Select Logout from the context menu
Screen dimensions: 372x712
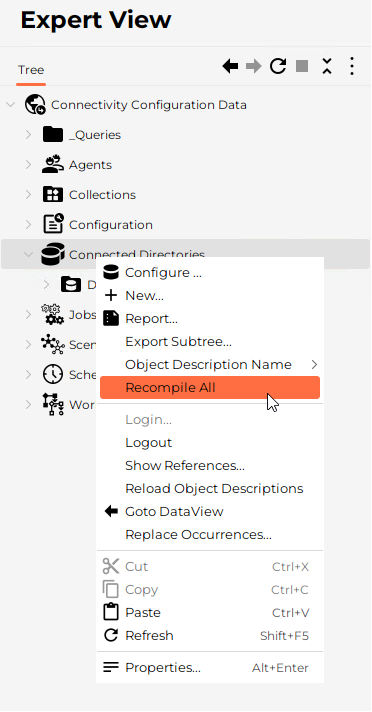click(210, 443)
